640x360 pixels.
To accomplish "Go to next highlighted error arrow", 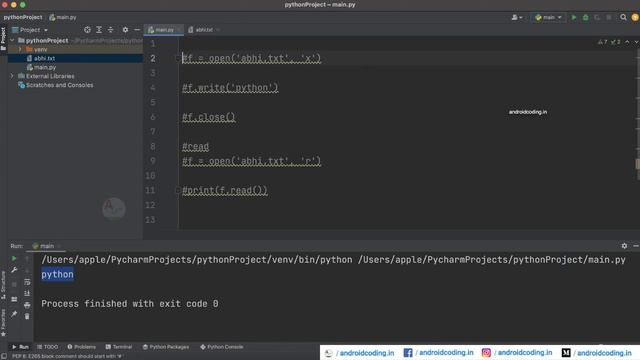I will (x=636, y=42).
